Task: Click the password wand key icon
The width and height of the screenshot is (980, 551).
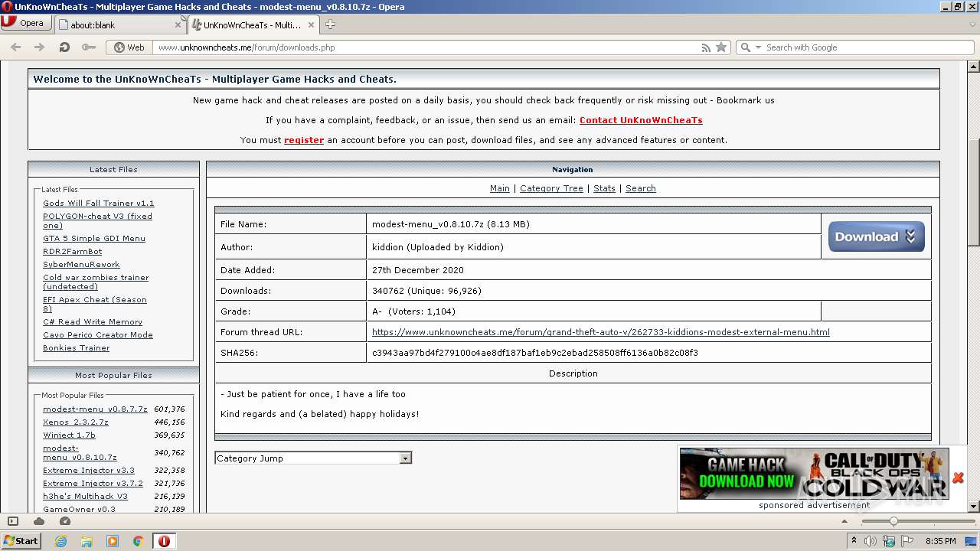Action: coord(89,47)
